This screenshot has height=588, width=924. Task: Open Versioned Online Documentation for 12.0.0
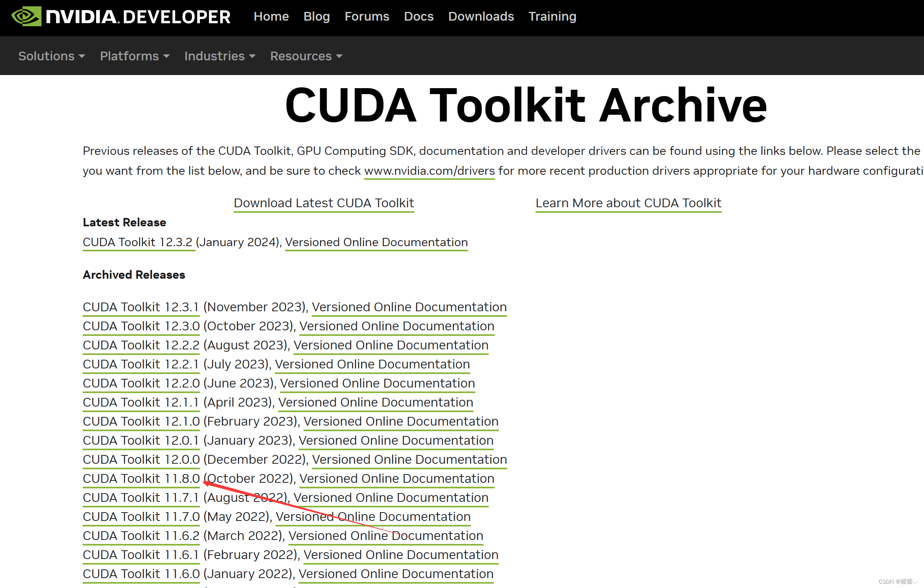(x=409, y=459)
